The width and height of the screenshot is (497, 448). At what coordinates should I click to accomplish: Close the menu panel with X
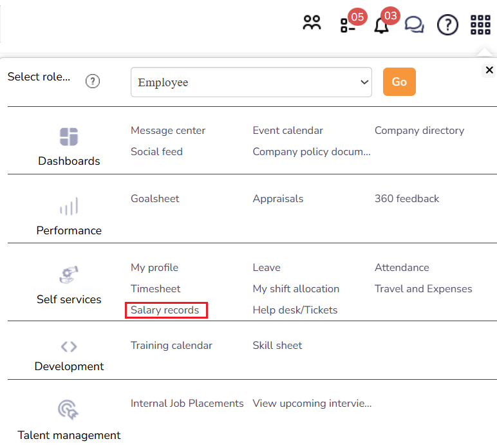[489, 70]
